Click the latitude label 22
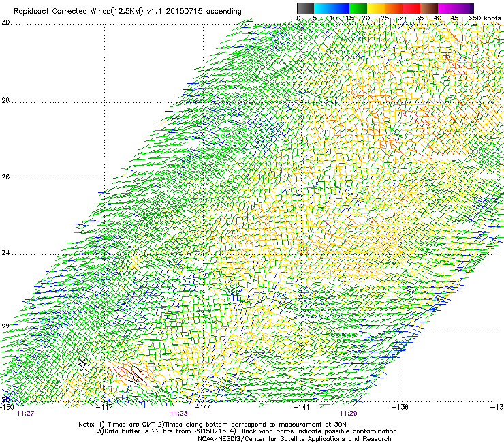 click(5, 327)
